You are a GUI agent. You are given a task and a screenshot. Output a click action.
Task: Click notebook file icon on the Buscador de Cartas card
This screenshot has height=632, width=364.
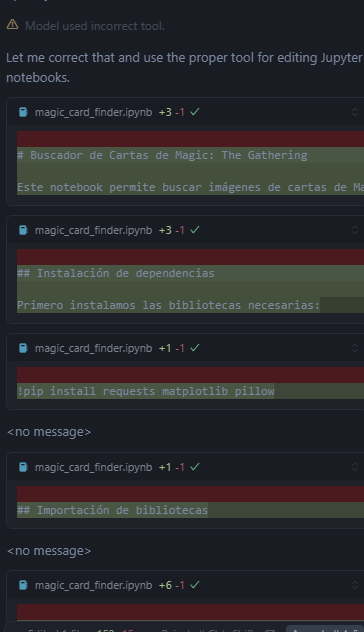(x=23, y=112)
